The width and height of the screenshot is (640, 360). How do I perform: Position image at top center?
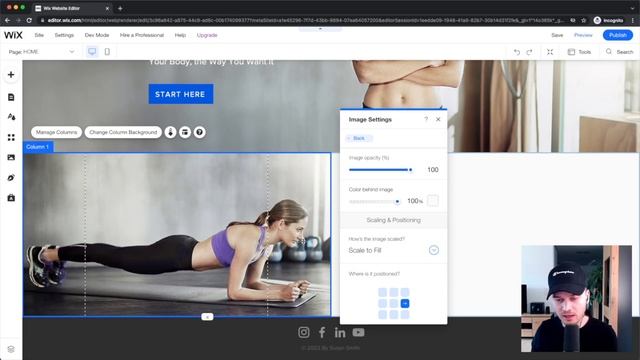393,292
